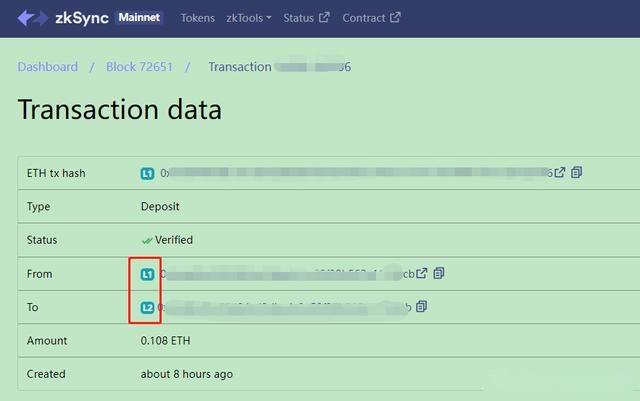Open ETH tx hash external link icon

coord(560,173)
